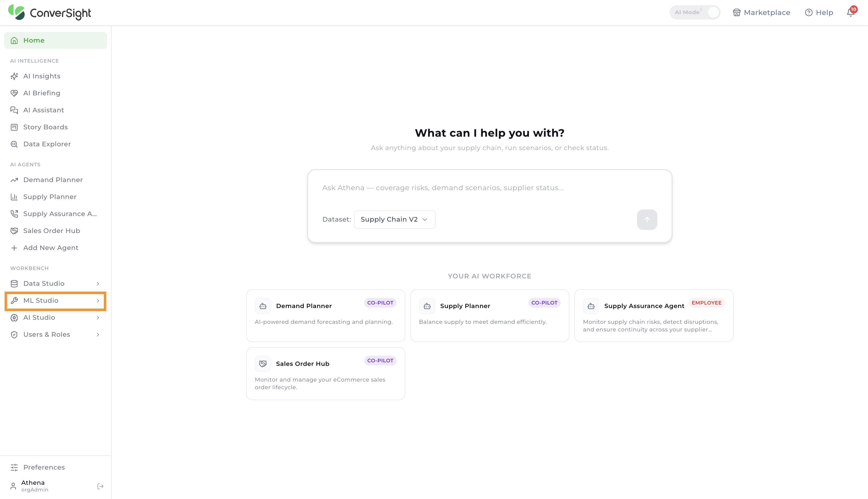Open Demand Planner in the sidebar
868x499 pixels.
coord(56,180)
